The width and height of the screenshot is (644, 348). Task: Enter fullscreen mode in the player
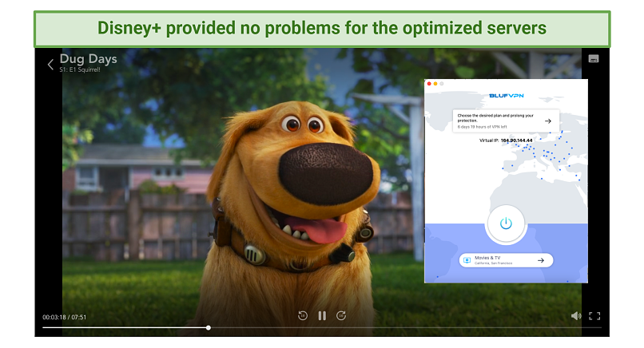(x=594, y=315)
